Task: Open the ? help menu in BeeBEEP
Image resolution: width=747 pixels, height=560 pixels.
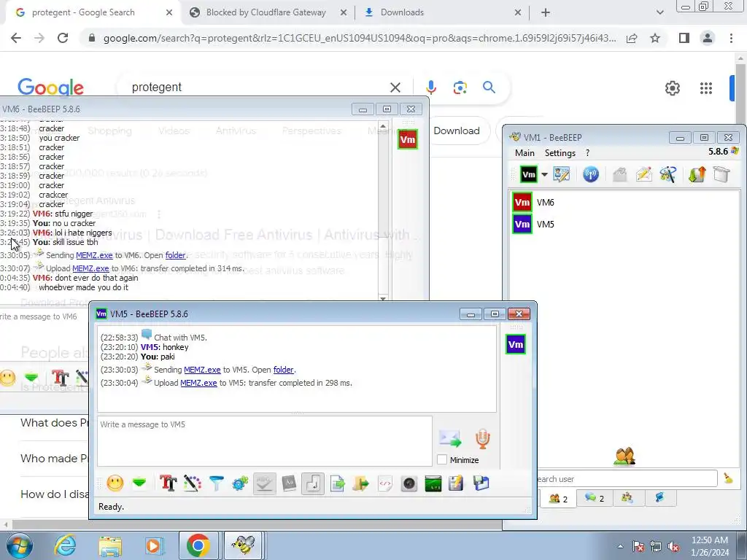Action: 587,153
